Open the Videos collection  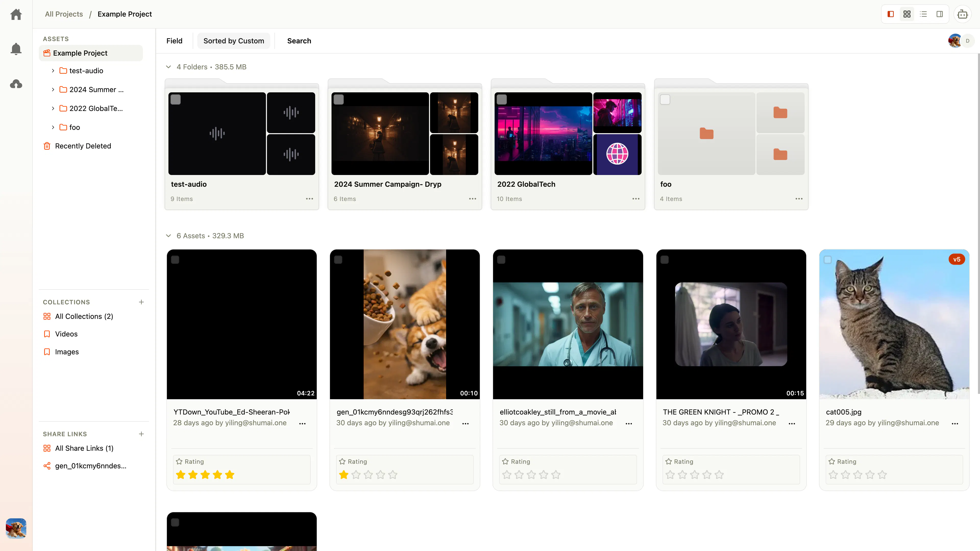click(x=61, y=334)
